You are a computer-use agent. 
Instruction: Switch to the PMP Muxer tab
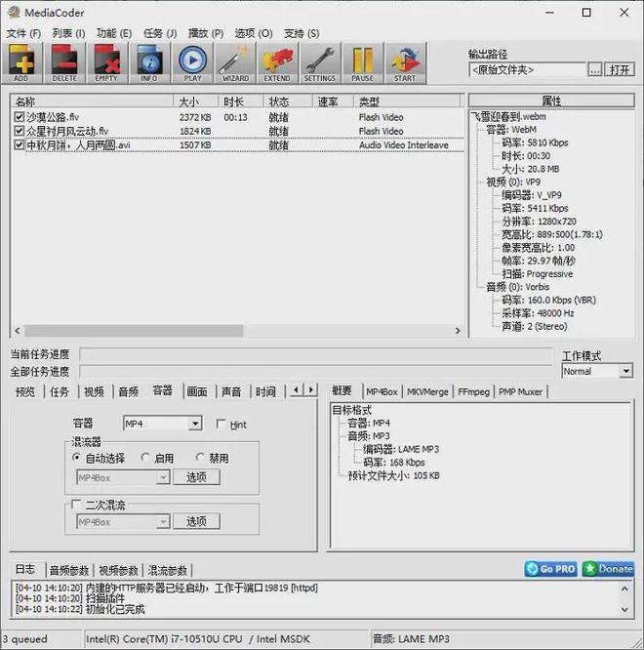pos(520,391)
